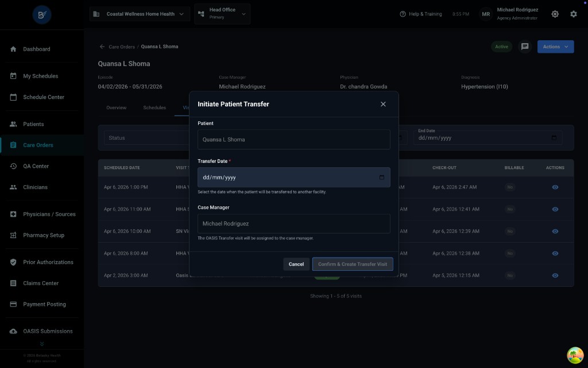This screenshot has width=588, height=368.
Task: Click the Hypertension (I10) diagnosis text
Action: pos(484,87)
